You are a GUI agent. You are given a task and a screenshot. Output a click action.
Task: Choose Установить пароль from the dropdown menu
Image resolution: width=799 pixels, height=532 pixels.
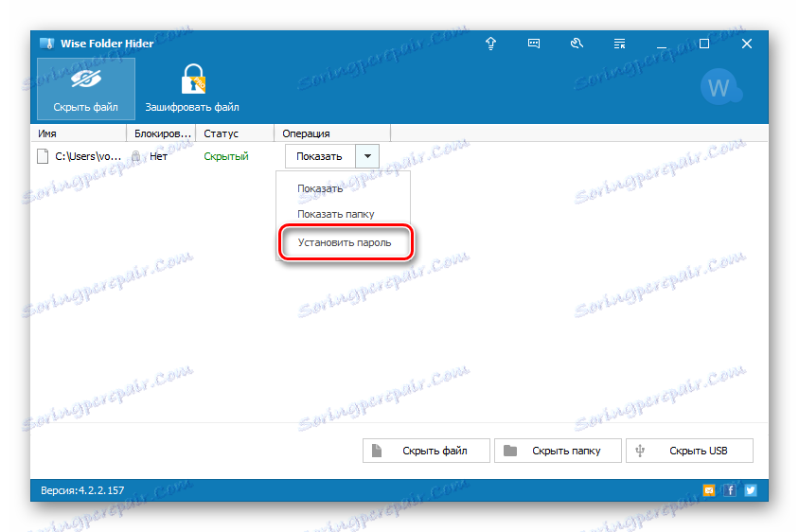(x=345, y=242)
